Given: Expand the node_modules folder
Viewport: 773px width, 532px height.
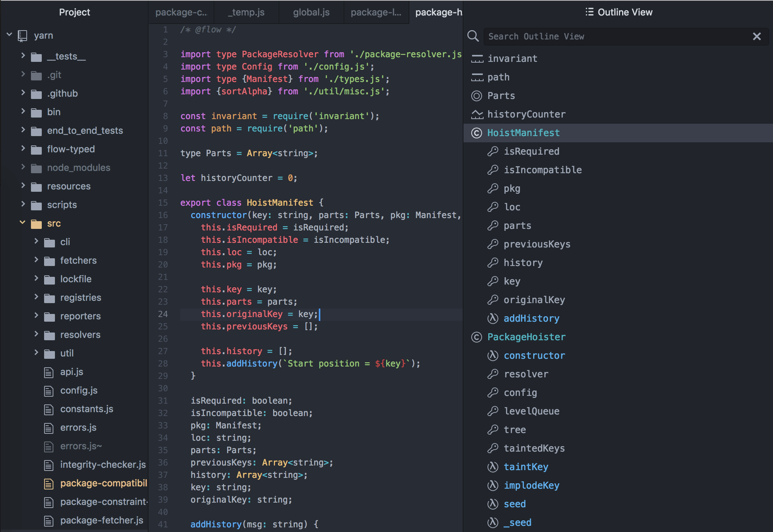Looking at the screenshot, I should pyautogui.click(x=23, y=167).
